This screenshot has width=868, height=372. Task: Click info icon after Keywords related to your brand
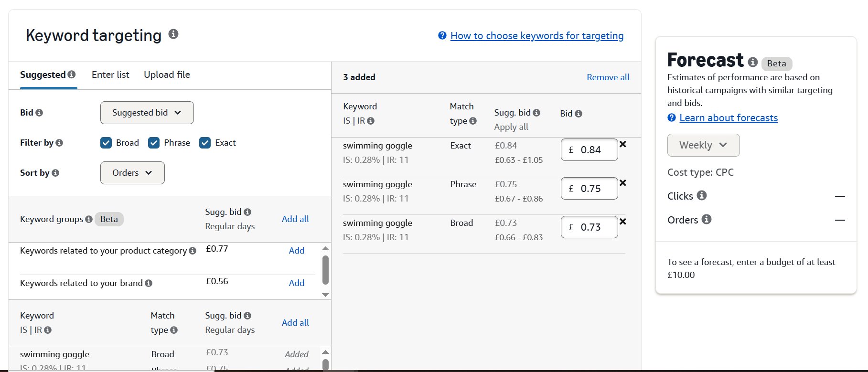pyautogui.click(x=149, y=283)
